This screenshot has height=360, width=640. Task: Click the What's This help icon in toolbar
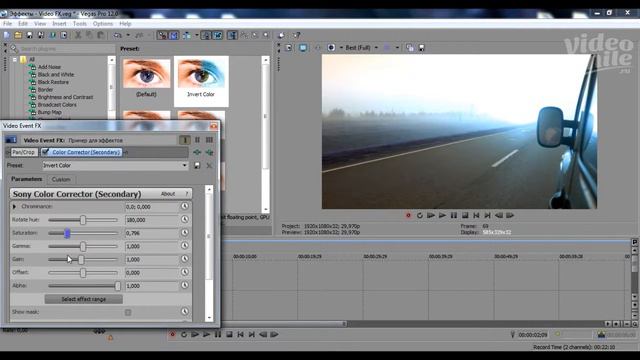tap(296, 36)
